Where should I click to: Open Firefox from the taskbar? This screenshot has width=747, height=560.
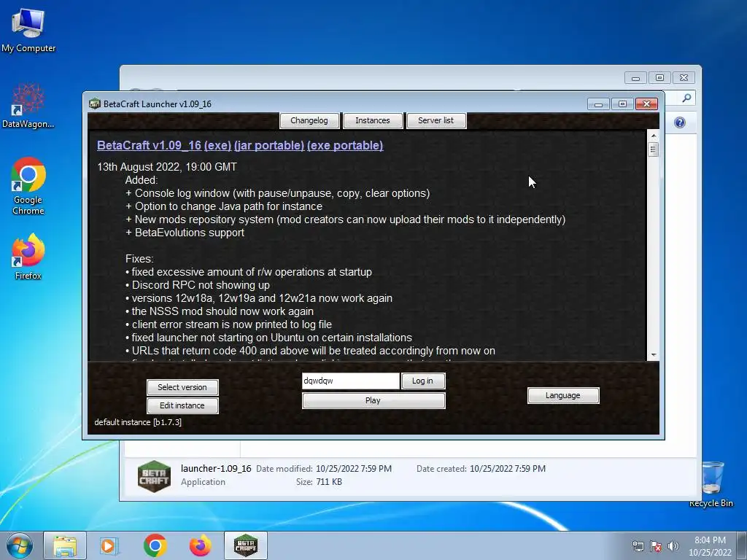pos(200,545)
